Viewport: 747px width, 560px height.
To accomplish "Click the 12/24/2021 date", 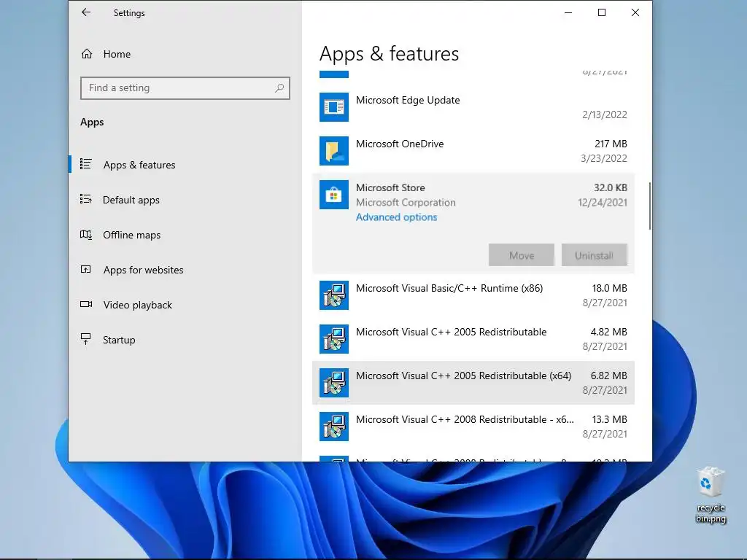I will point(603,203).
